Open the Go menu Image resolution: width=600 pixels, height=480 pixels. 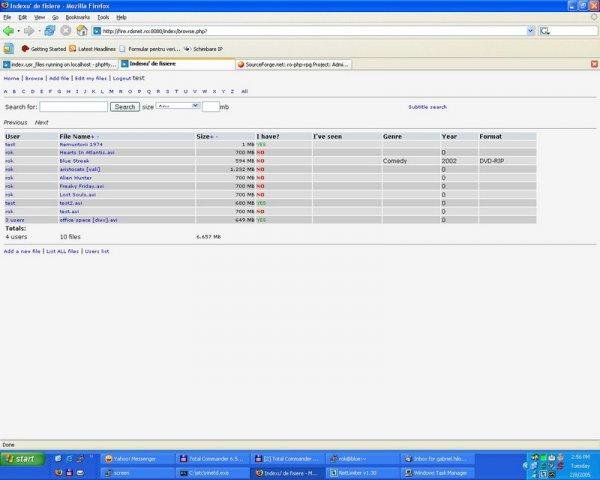pyautogui.click(x=55, y=17)
